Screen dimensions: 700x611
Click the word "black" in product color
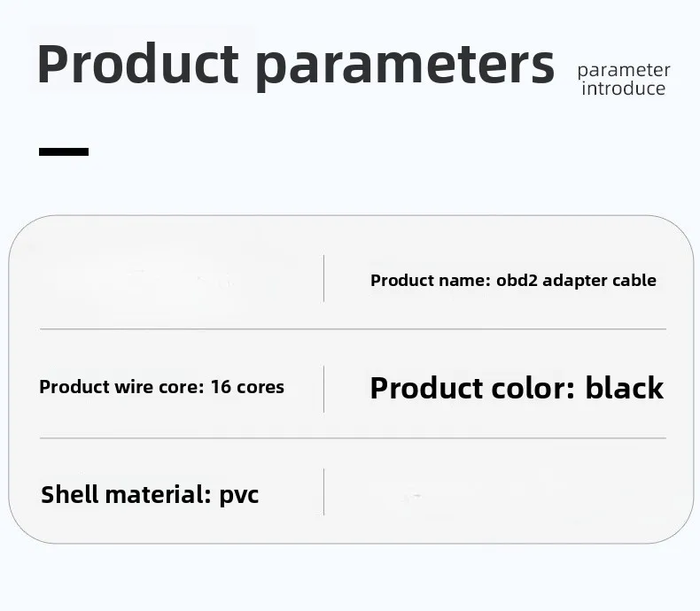[x=624, y=388]
